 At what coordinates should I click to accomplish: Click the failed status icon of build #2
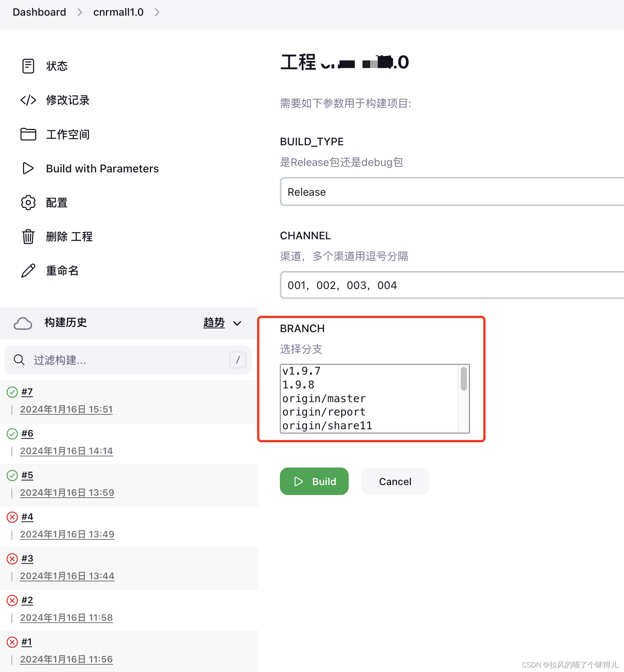tap(12, 600)
